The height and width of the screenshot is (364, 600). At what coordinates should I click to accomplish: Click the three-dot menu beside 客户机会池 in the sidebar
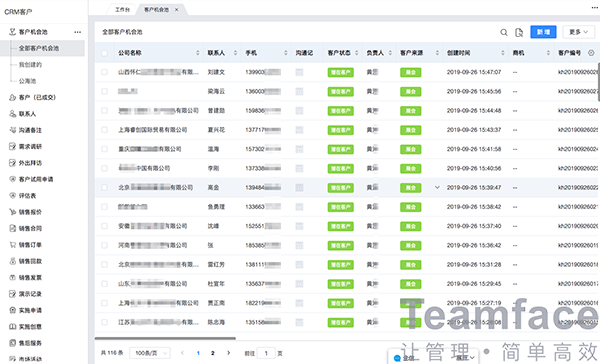[78, 32]
